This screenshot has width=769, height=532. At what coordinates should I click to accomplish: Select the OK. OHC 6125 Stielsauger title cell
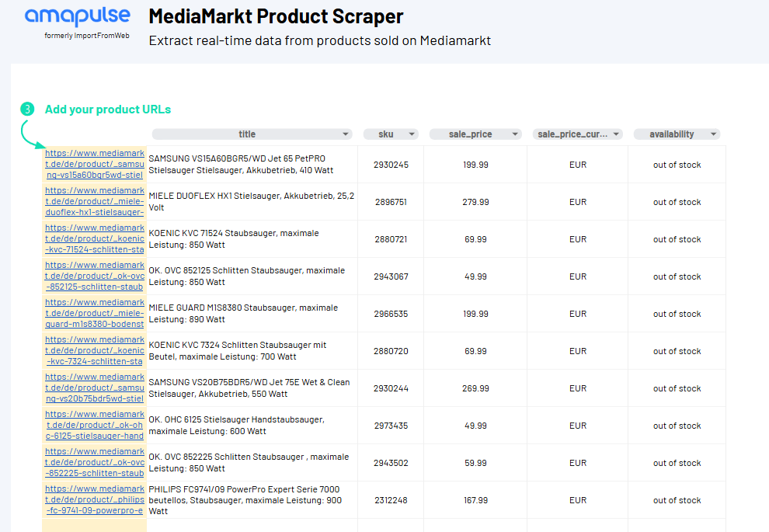[x=252, y=425]
